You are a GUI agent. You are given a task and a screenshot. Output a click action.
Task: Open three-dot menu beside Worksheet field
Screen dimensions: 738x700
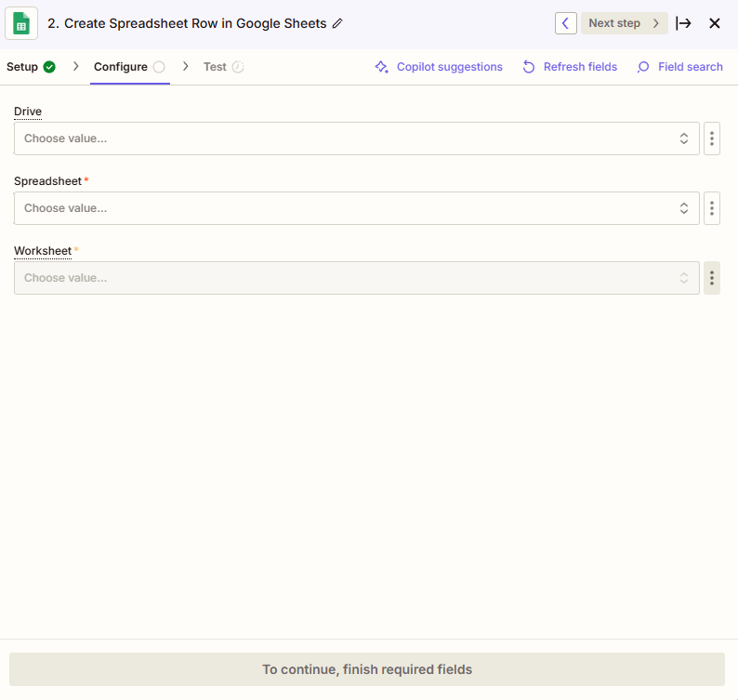pos(712,278)
